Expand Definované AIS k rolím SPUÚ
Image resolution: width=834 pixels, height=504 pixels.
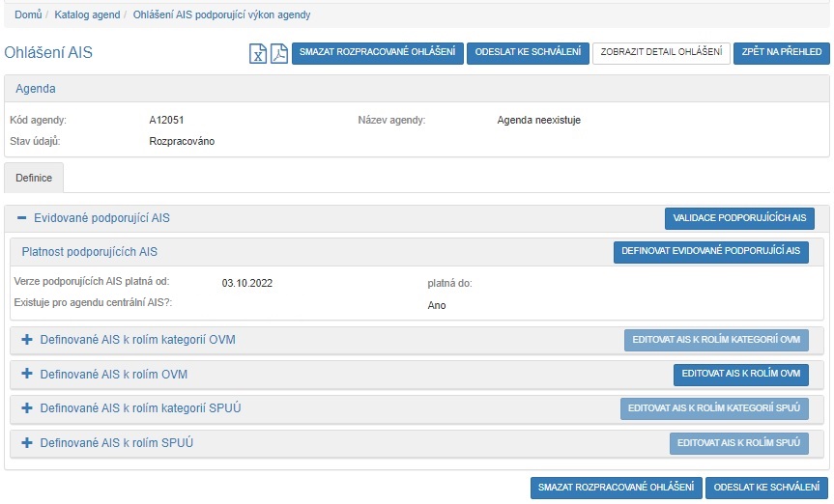[27, 443]
